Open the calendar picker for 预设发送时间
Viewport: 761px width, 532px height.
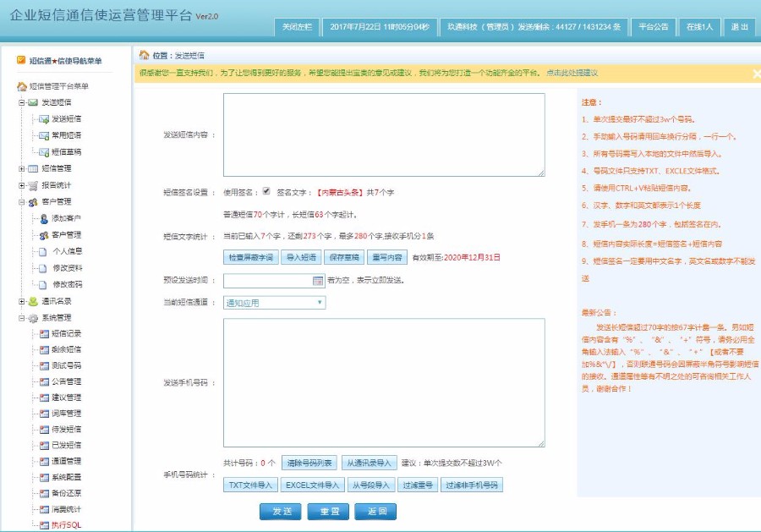click(x=318, y=280)
